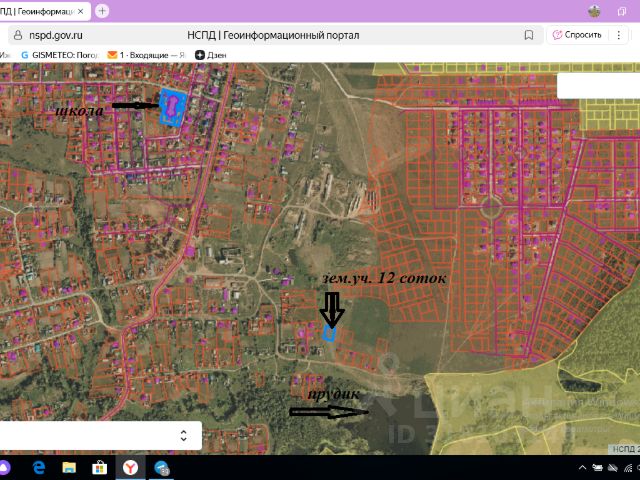Open File Explorer from the taskbar

(69, 467)
